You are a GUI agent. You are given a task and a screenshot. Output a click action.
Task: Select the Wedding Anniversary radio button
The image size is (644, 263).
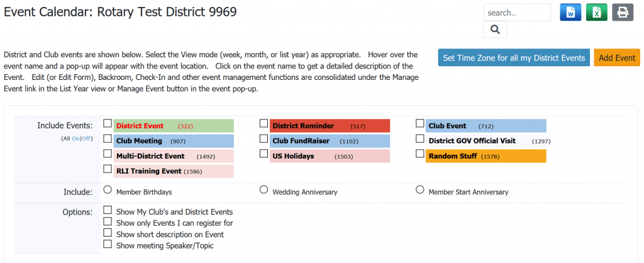(264, 189)
